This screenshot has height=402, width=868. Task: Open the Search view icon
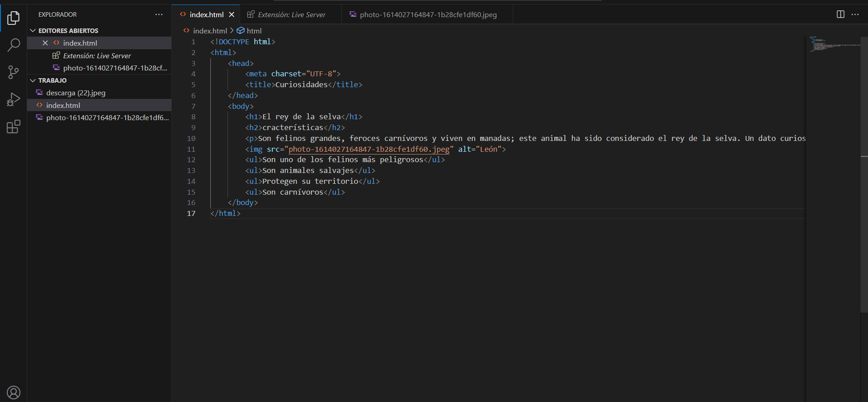coord(14,45)
